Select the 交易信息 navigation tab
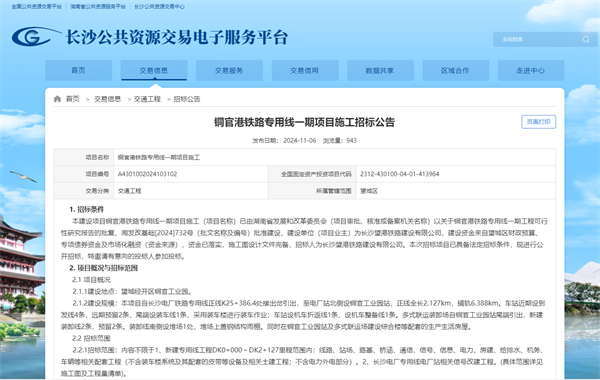Screen dimensions: 600x380 (154, 70)
